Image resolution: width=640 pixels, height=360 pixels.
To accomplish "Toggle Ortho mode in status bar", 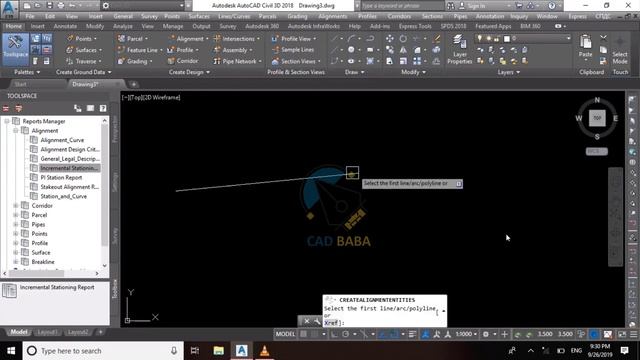I will click(x=334, y=334).
